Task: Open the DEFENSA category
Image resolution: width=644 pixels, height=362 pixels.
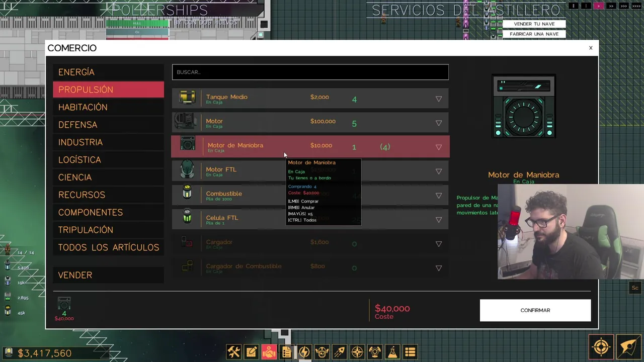Action: click(108, 125)
